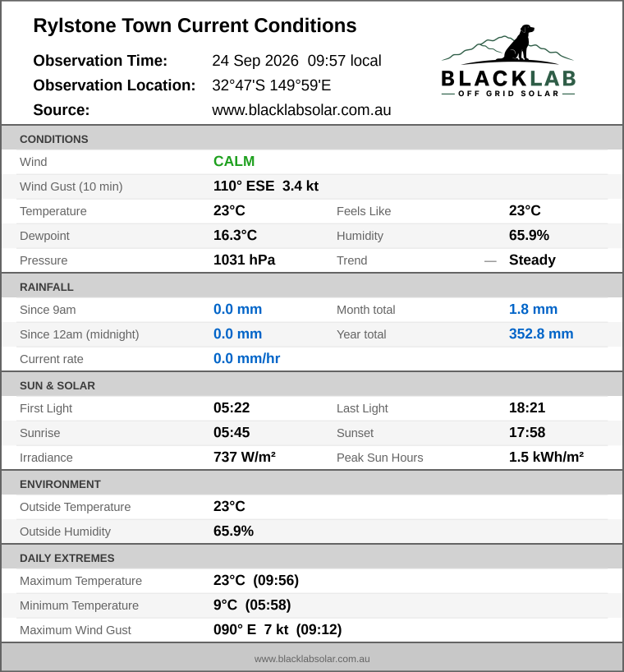Select the Minimum Temperature value 9°C (05:58)
624x672 pixels.
[252, 605]
